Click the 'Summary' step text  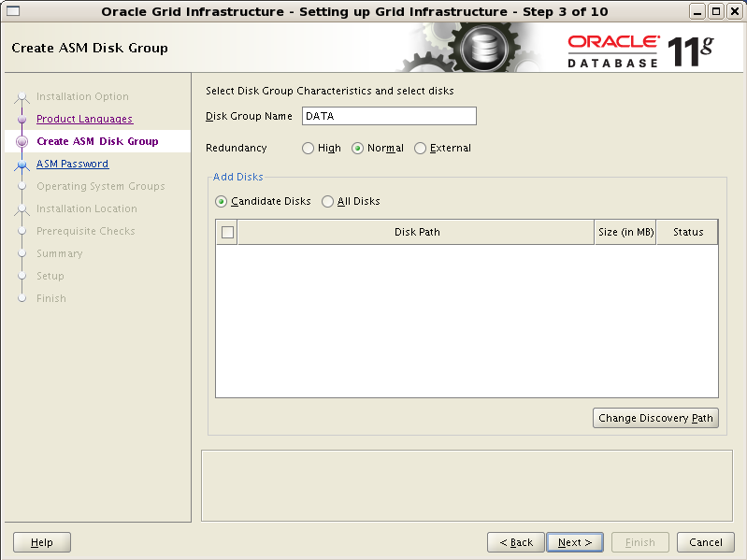60,253
